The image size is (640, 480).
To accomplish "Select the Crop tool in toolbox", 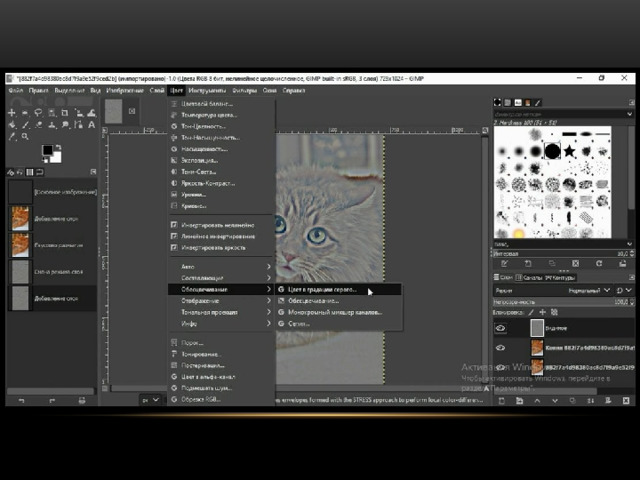I will 65,113.
